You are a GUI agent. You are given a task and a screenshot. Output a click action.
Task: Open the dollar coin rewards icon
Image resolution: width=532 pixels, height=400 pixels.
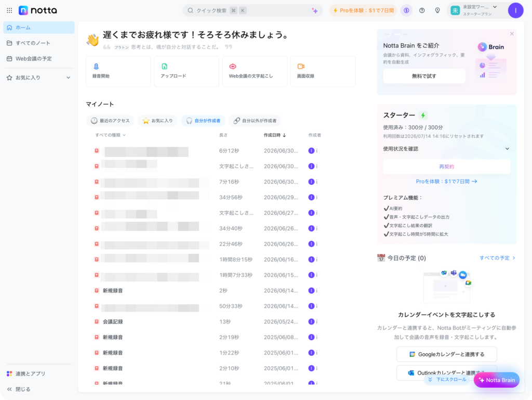(x=406, y=10)
